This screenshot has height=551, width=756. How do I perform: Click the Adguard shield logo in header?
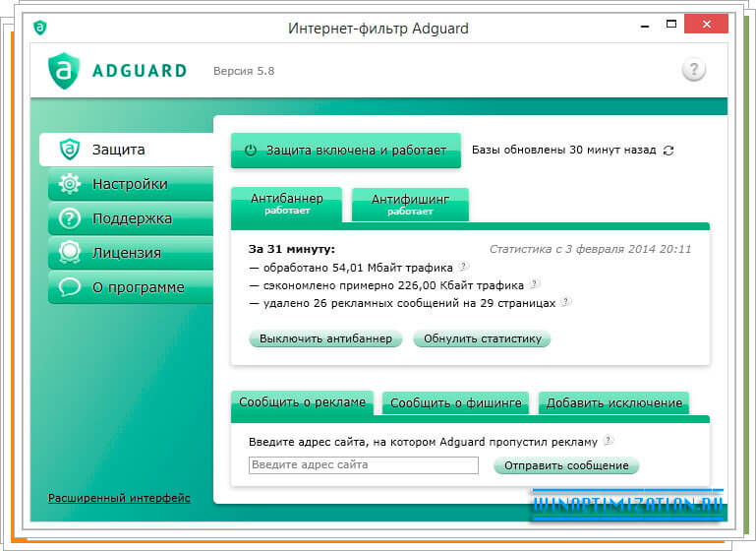pyautogui.click(x=63, y=71)
